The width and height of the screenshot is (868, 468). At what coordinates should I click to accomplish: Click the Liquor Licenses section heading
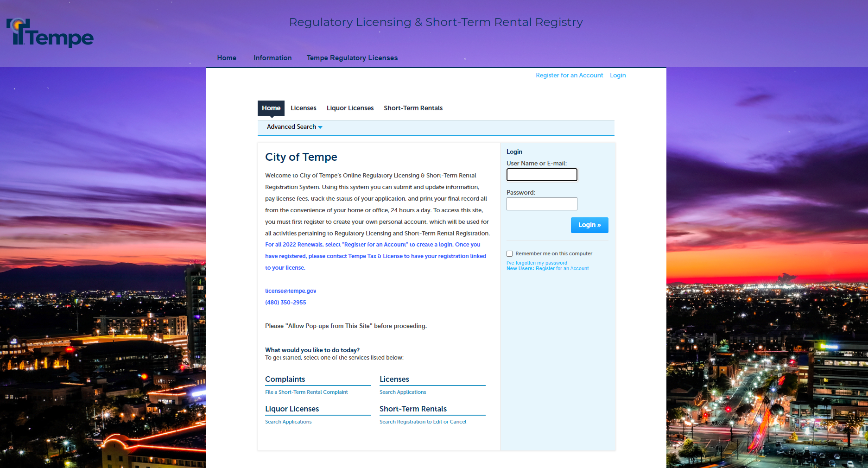(292, 409)
